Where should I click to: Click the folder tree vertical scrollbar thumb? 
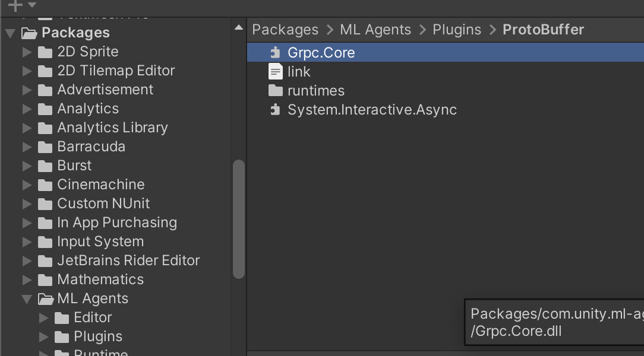pos(239,220)
